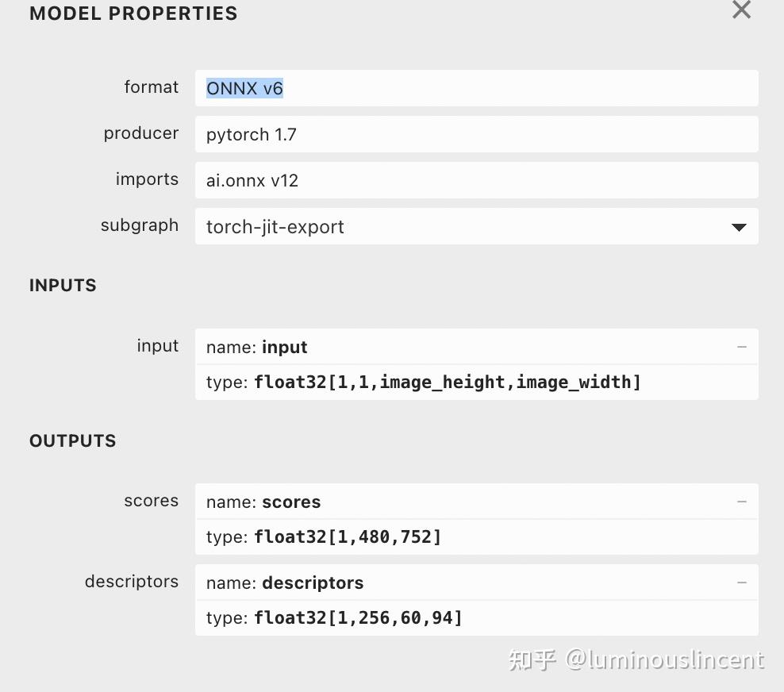
Task: Select the ONNX v6 format field
Action: (476, 89)
